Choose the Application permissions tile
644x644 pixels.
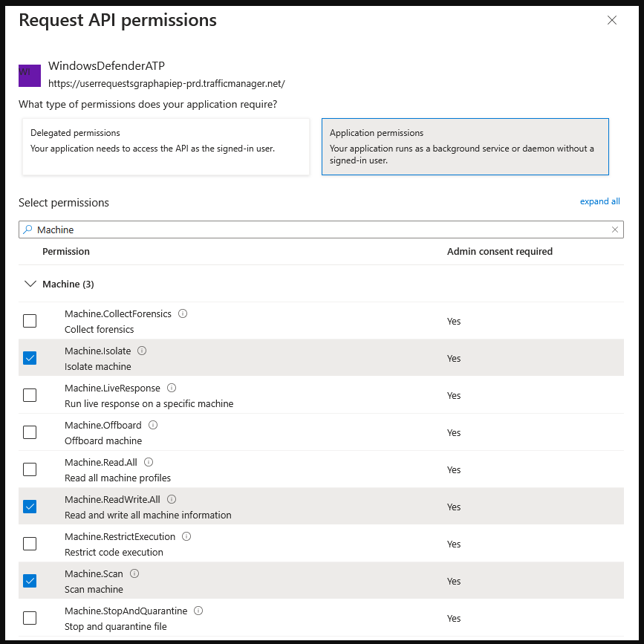pos(465,145)
